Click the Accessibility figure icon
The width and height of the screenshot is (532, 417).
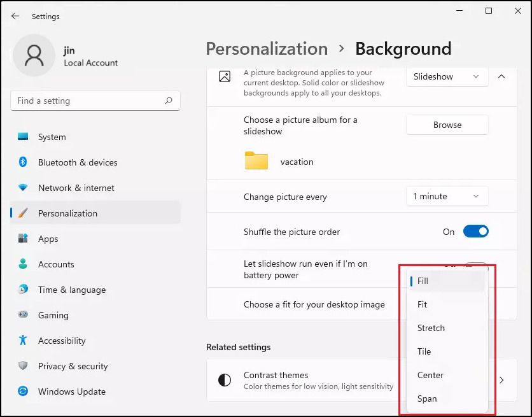(23, 340)
